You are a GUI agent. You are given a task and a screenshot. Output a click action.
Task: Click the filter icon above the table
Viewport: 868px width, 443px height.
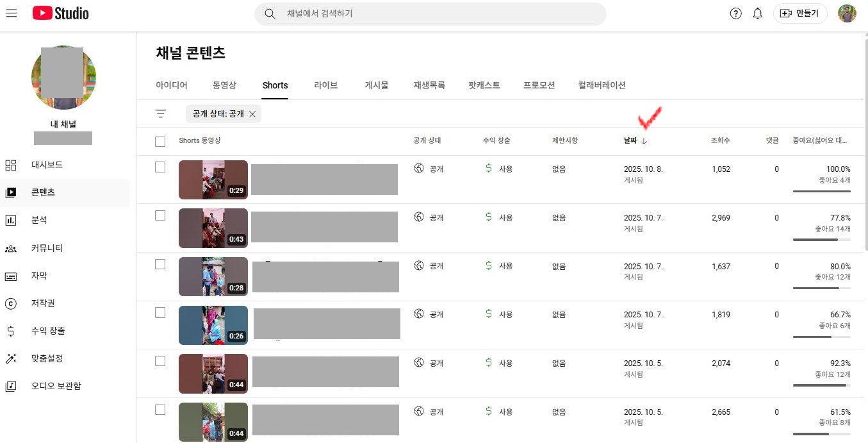(160, 114)
